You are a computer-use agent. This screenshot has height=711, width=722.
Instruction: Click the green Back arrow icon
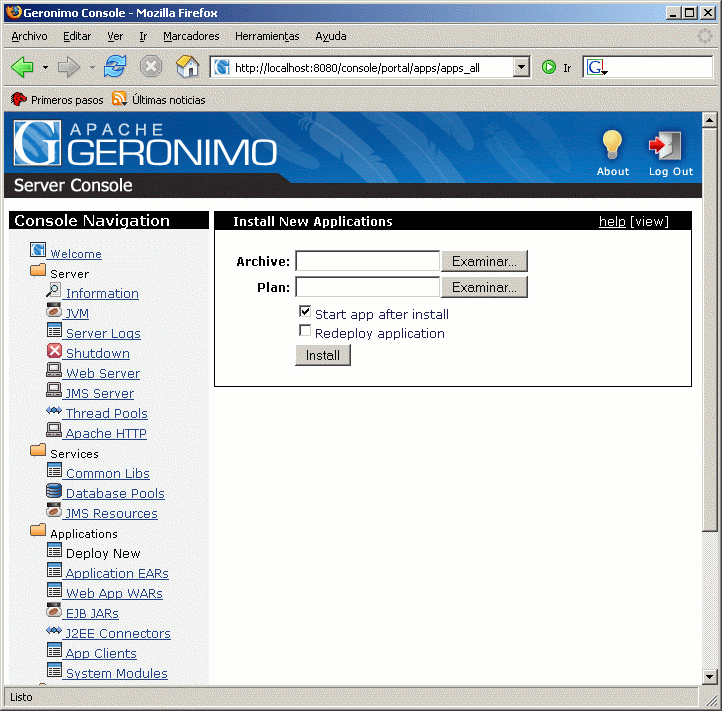(22, 68)
